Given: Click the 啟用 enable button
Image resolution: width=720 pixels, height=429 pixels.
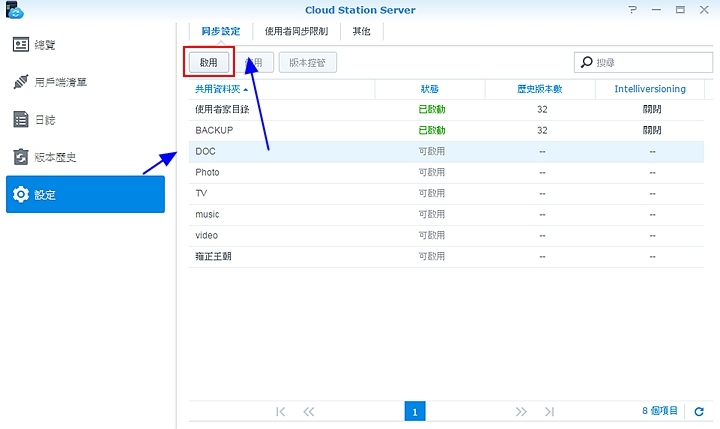Looking at the screenshot, I should (x=208, y=62).
